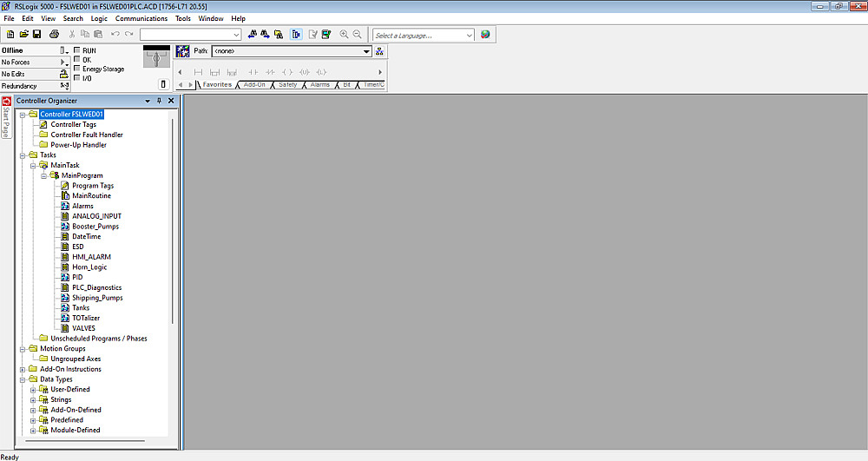Select Controller Tags in the tree
The image size is (868, 461).
74,124
